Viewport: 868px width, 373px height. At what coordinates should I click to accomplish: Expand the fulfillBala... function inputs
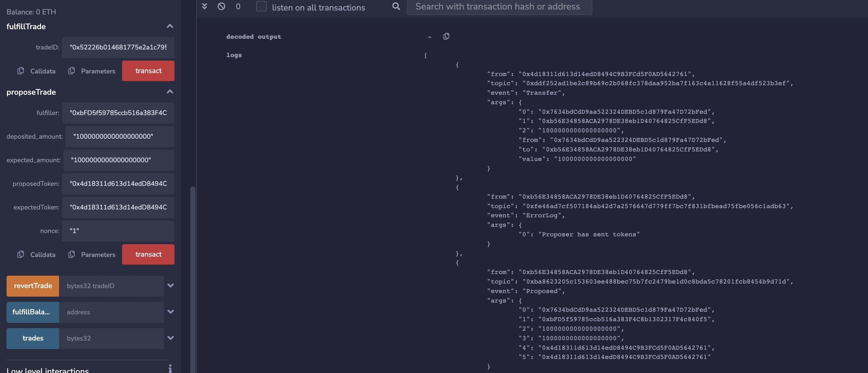point(171,312)
